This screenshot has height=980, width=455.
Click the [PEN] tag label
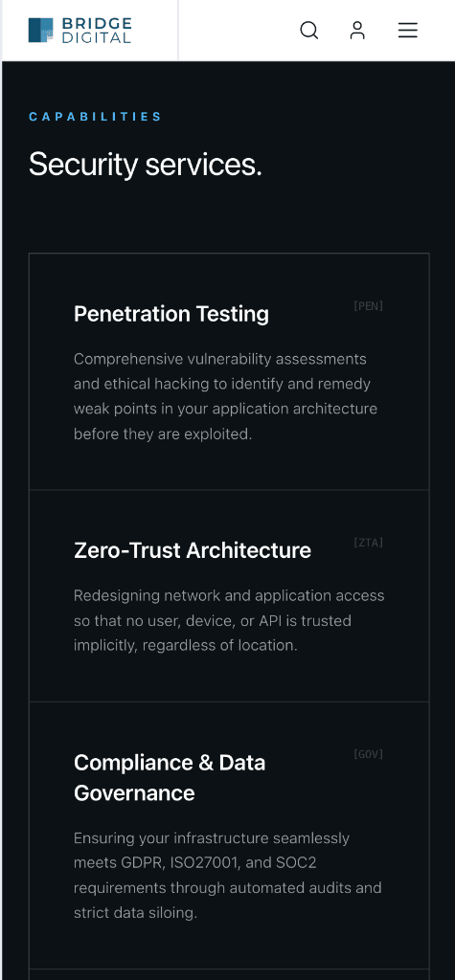click(368, 306)
